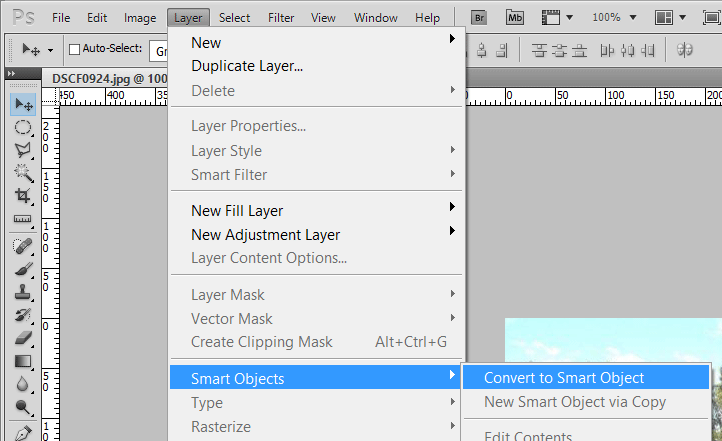
Task: Select the Elliptical Marquee tool
Action: click(22, 127)
